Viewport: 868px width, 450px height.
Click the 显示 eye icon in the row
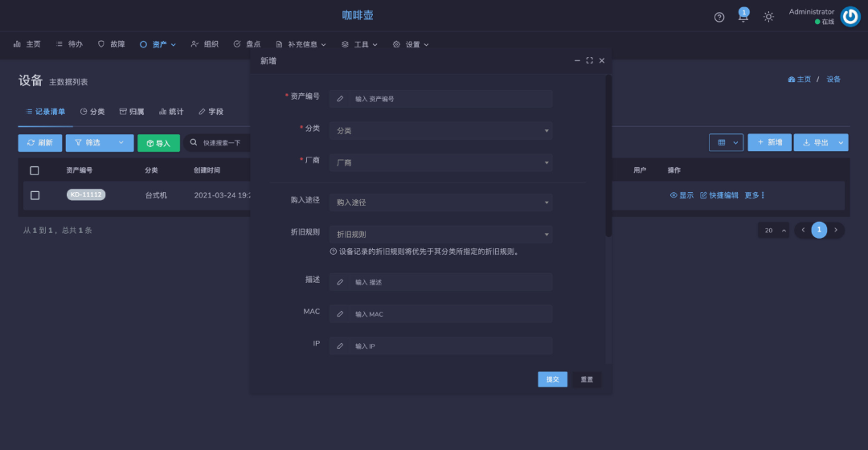[x=674, y=195]
